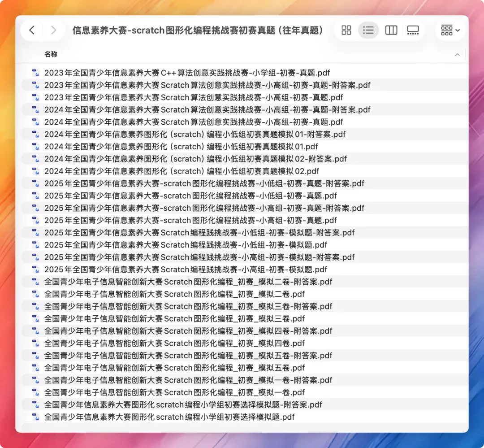
Task: Select 2023 Scratch 小高组-初赛-真题.pdf name
Action: point(194,97)
